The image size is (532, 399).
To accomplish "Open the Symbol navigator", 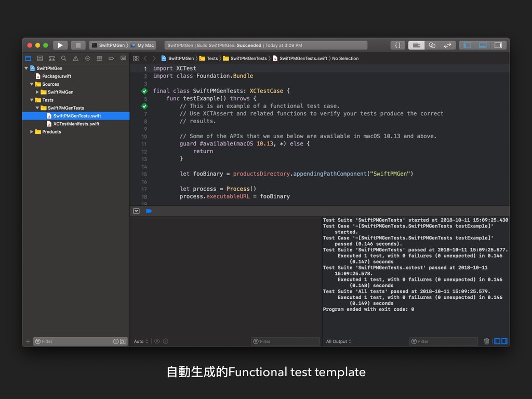I will 52,58.
